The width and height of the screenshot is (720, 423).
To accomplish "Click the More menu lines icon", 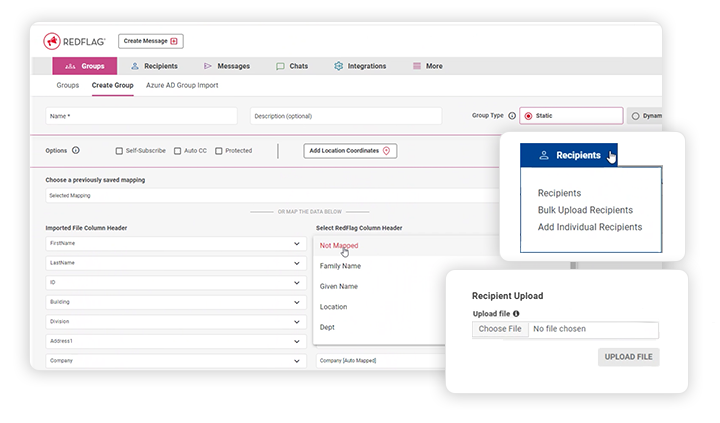I will pyautogui.click(x=417, y=66).
